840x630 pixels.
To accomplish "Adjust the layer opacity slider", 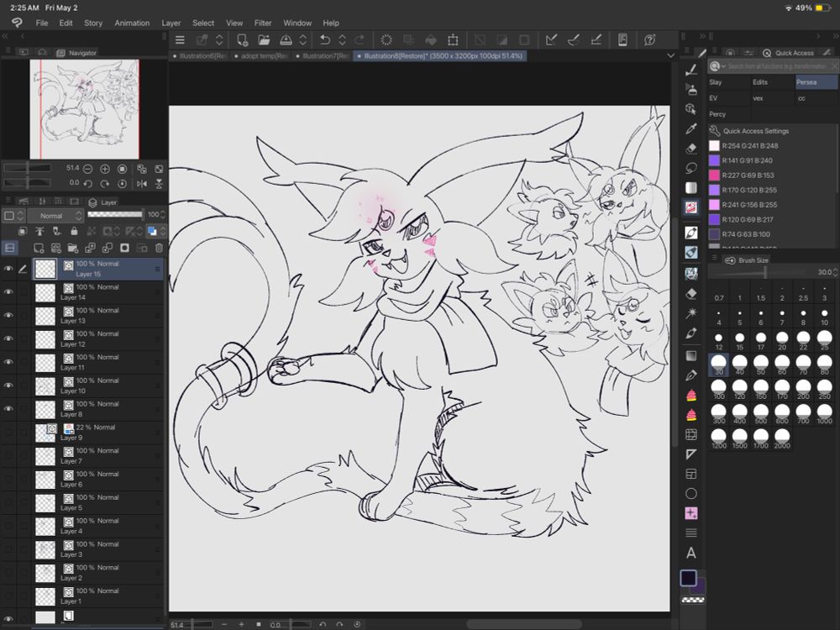I will (115, 215).
